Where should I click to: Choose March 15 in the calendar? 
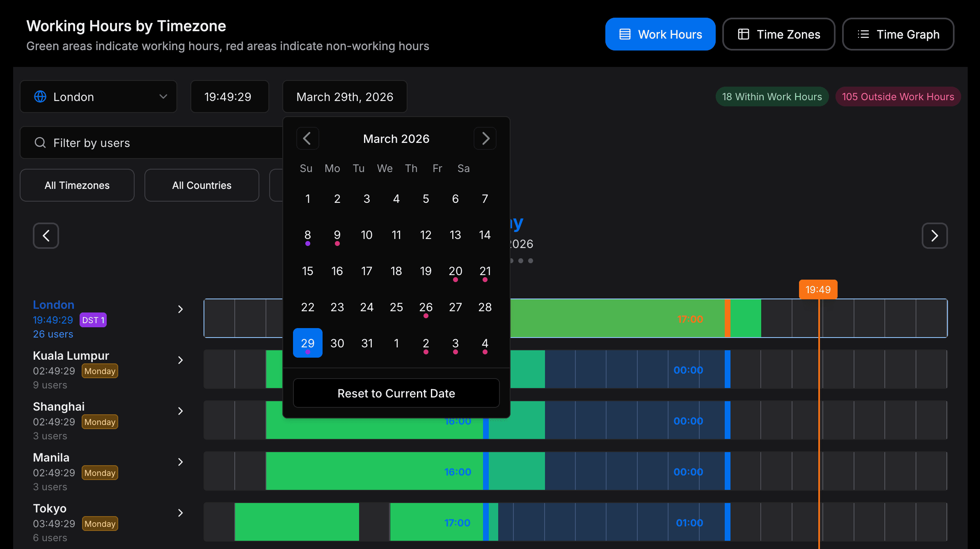[307, 271]
